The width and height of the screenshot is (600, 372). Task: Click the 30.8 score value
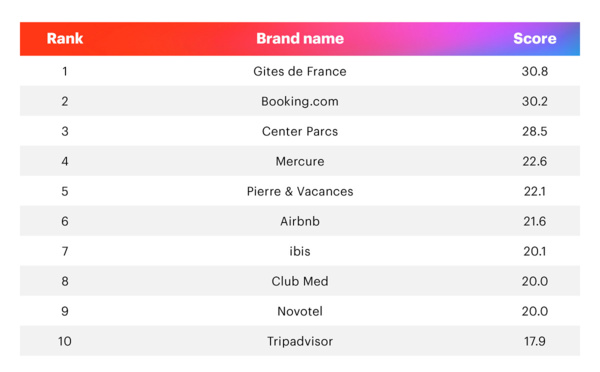[x=535, y=71]
